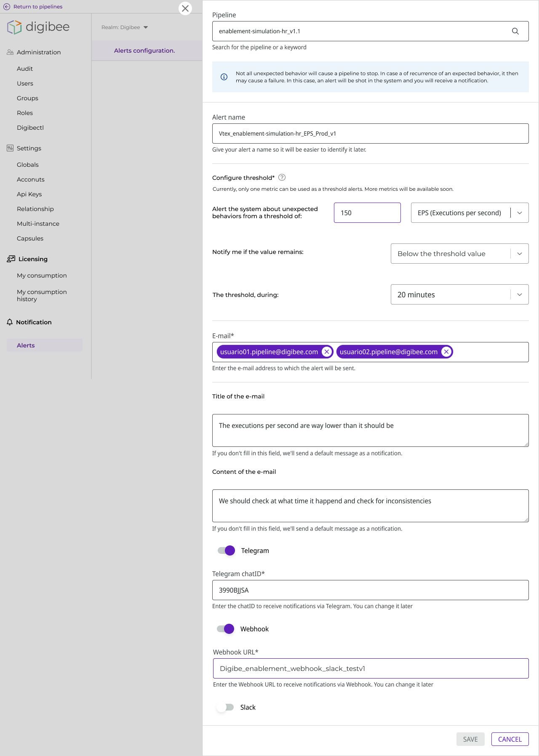
Task: Open the 20 minutes duration dropdown
Action: (x=459, y=294)
